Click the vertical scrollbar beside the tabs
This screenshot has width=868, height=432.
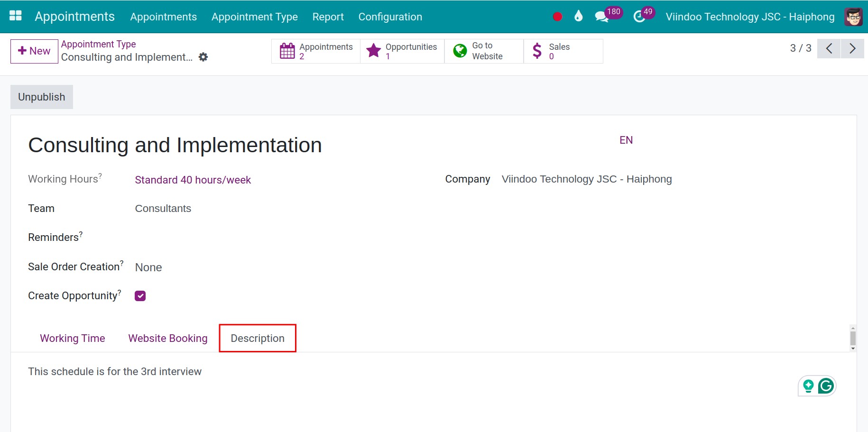tap(853, 338)
